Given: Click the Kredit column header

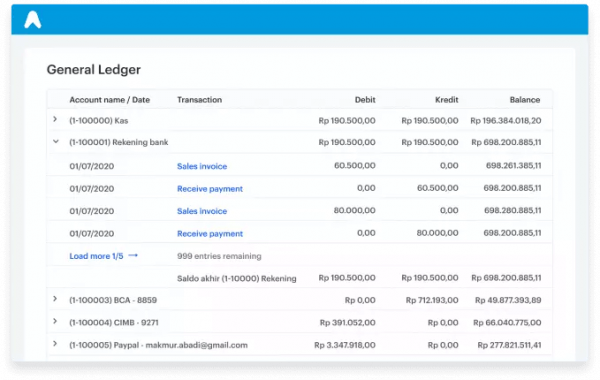Looking at the screenshot, I should pyautogui.click(x=447, y=100).
